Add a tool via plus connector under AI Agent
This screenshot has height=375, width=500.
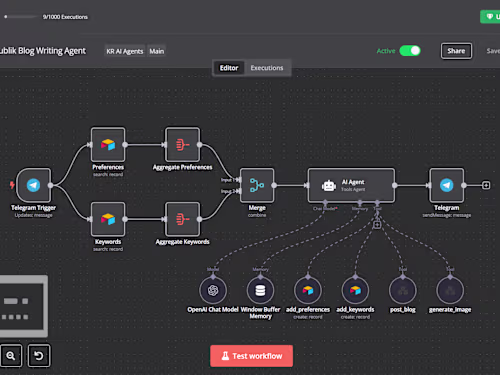tap(377, 225)
